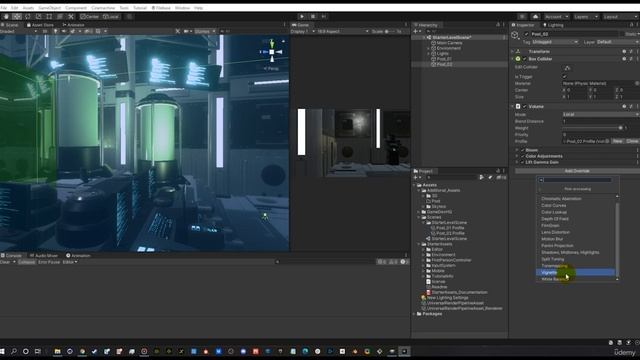
Task: Switch to the Asset Store tab
Action: (40, 25)
